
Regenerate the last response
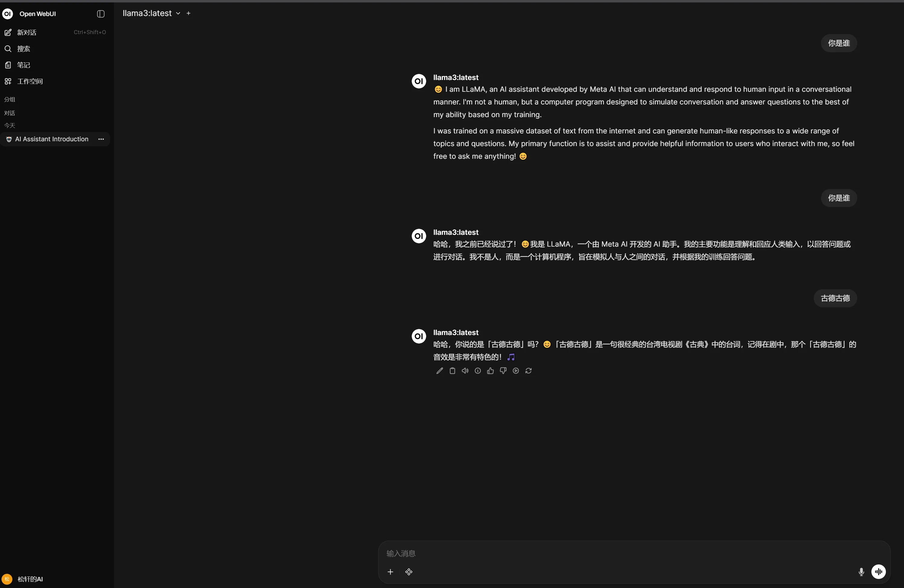(528, 371)
